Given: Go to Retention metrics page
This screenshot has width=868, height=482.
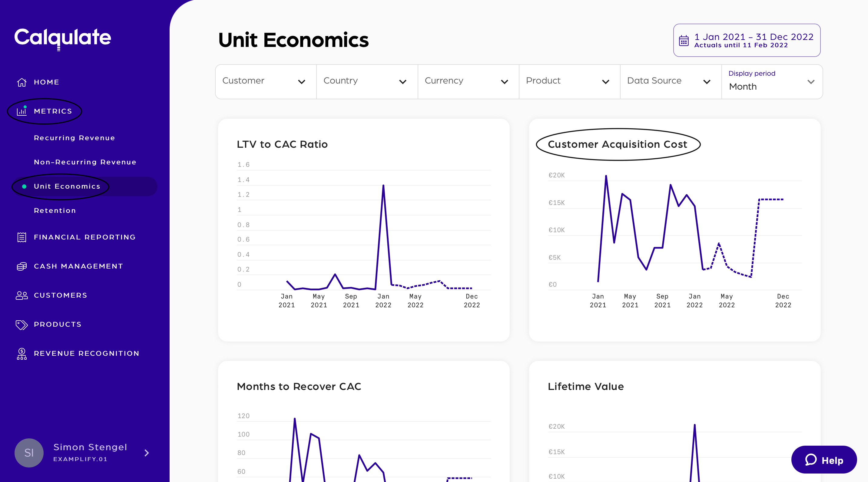Looking at the screenshot, I should click(x=55, y=210).
